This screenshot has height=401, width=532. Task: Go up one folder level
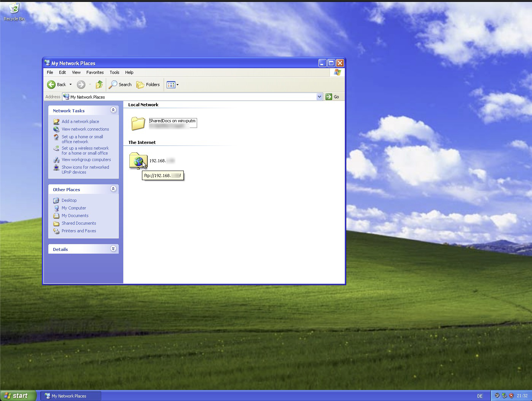[99, 85]
